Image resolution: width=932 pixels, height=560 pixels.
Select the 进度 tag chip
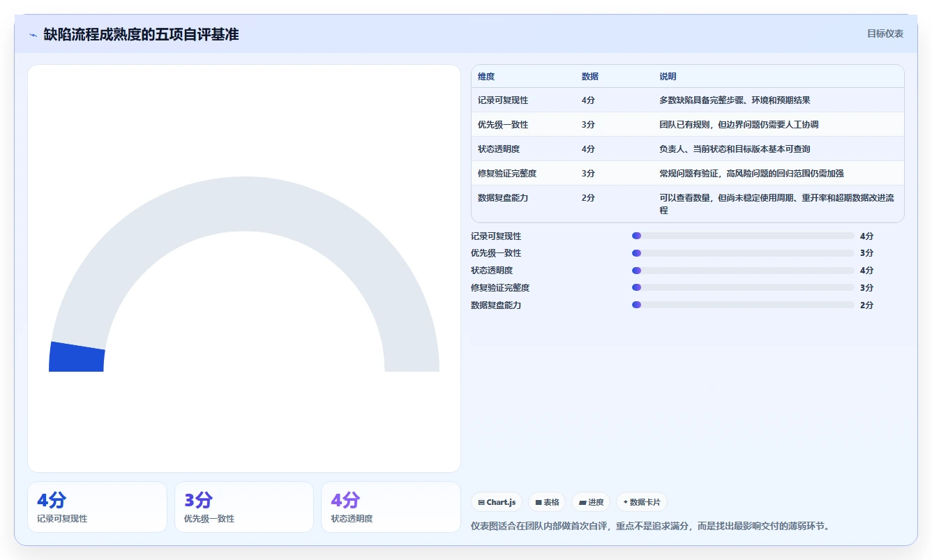point(591,502)
